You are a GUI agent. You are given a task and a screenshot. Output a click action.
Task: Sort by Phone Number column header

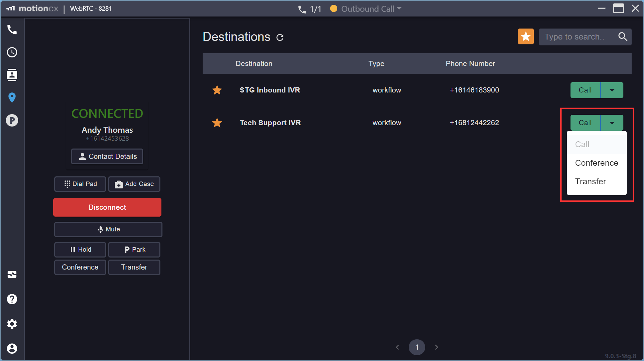470,64
